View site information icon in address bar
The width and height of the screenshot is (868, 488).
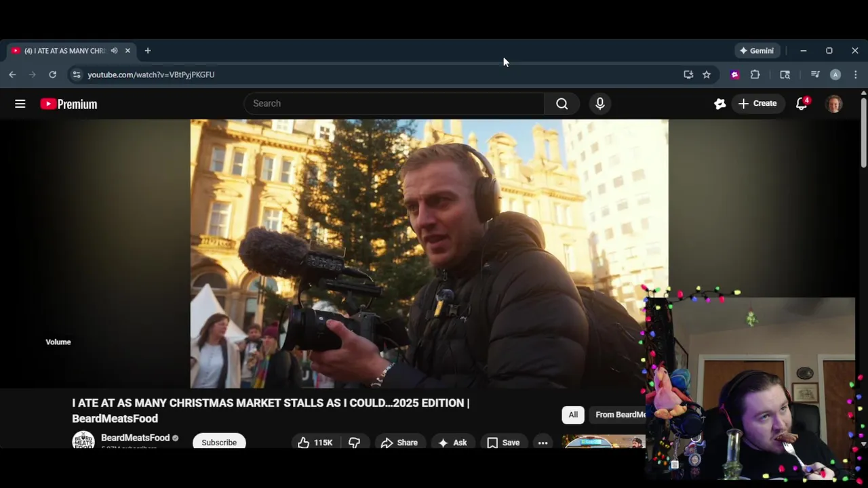coord(77,75)
